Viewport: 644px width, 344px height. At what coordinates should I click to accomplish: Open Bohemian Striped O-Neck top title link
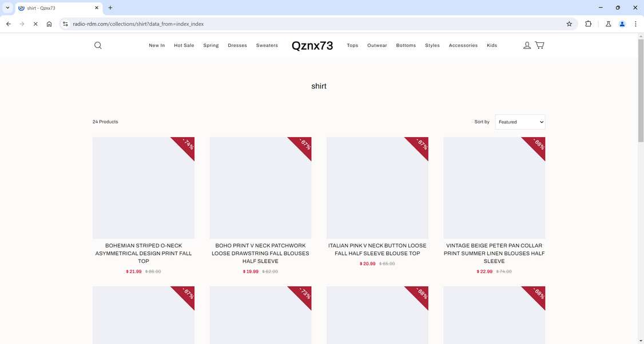coord(144,253)
